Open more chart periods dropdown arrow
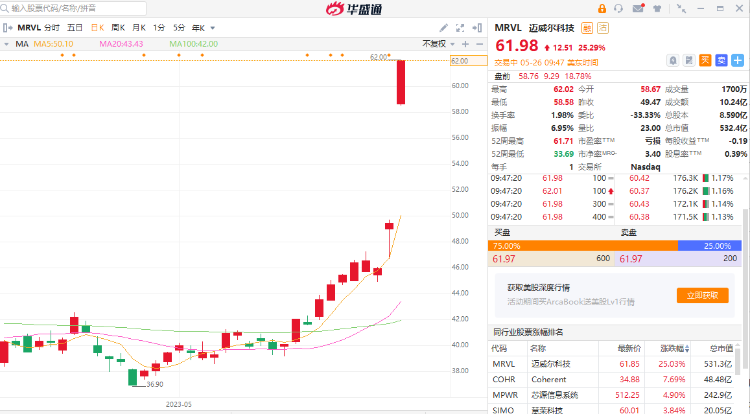This screenshot has width=750, height=414. click(x=213, y=28)
